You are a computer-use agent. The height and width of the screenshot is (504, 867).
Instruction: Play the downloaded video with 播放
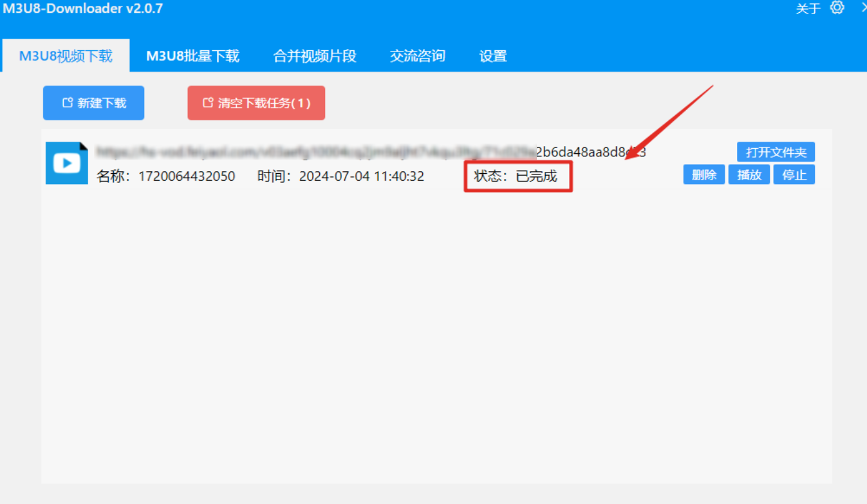click(x=749, y=174)
